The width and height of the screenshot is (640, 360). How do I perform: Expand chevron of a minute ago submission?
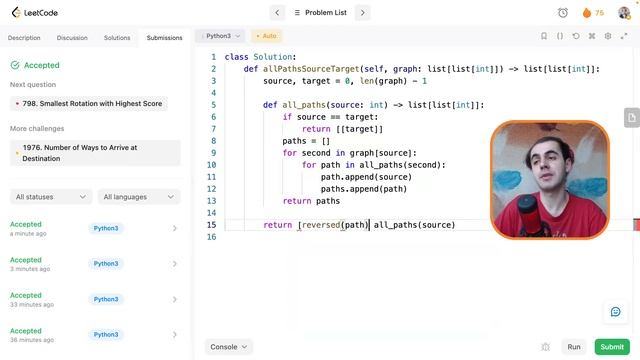(x=175, y=228)
